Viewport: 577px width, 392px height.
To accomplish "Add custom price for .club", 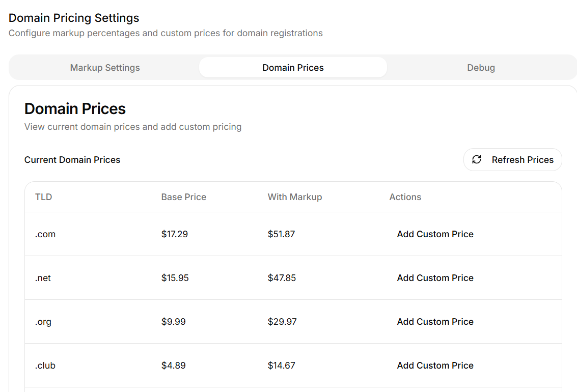I will (x=435, y=366).
